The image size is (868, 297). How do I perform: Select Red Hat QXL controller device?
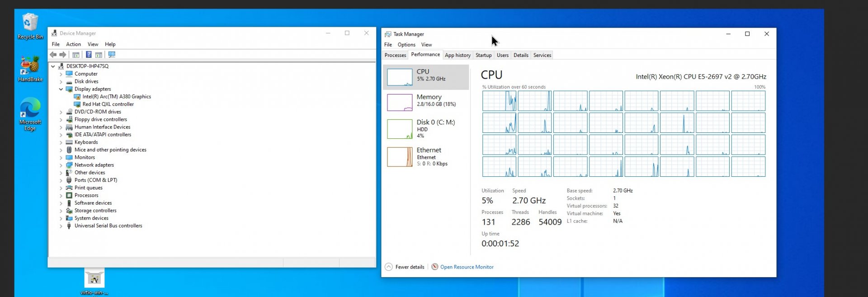[x=108, y=104]
